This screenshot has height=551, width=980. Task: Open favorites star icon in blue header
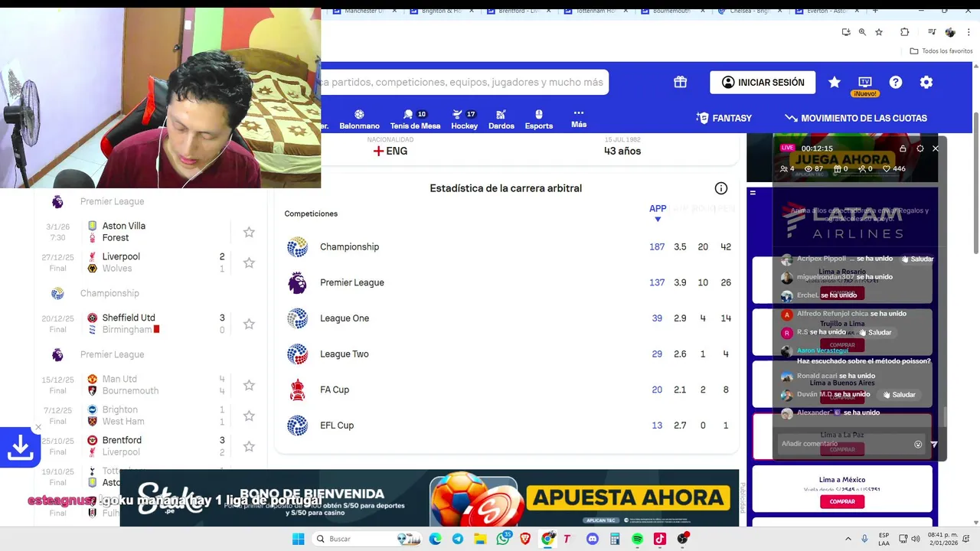pos(835,82)
